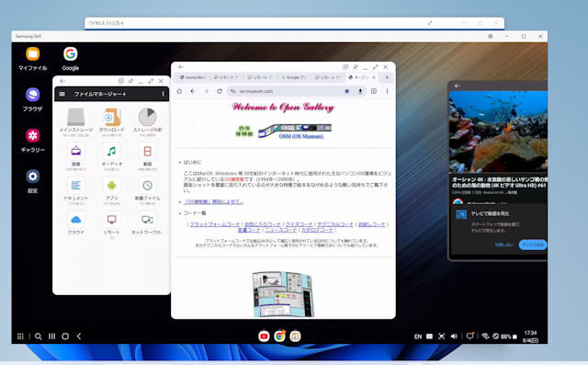The image size is (588, 365).
Task: Switch to YouTube in DeX taskbar
Action: tap(264, 336)
